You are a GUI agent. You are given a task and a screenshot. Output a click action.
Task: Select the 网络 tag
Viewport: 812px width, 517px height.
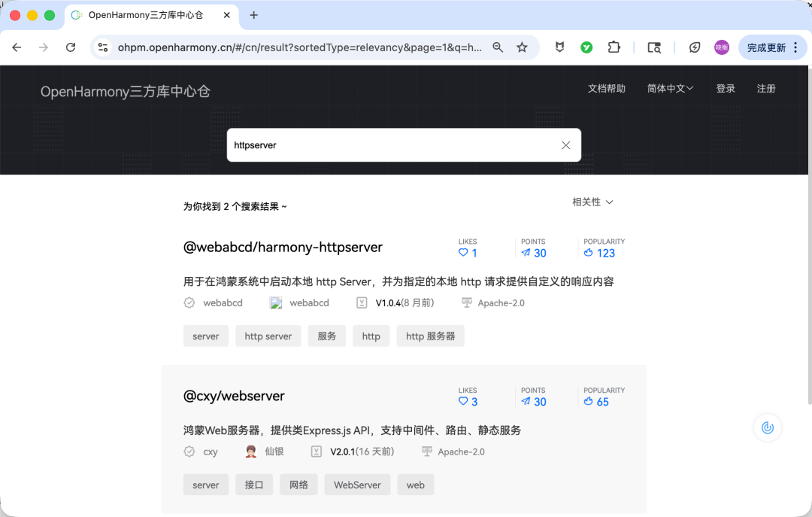298,485
